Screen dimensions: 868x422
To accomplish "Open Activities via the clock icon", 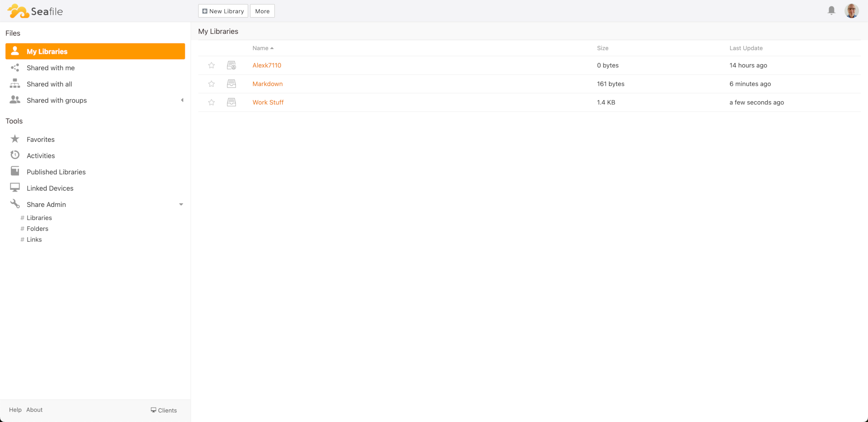I will coord(15,155).
